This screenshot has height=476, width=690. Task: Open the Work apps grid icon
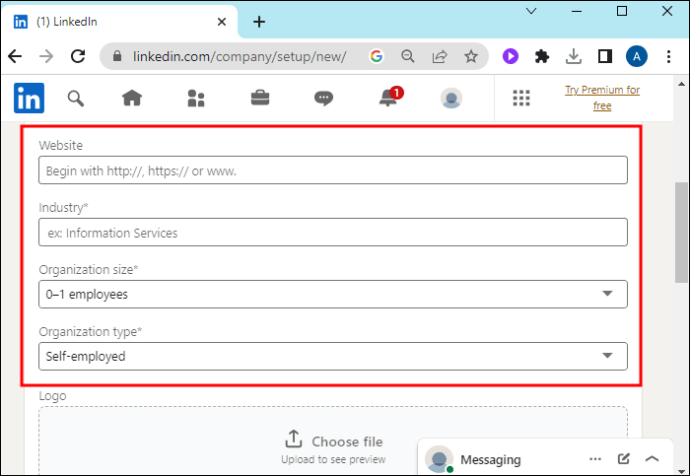[x=520, y=98]
